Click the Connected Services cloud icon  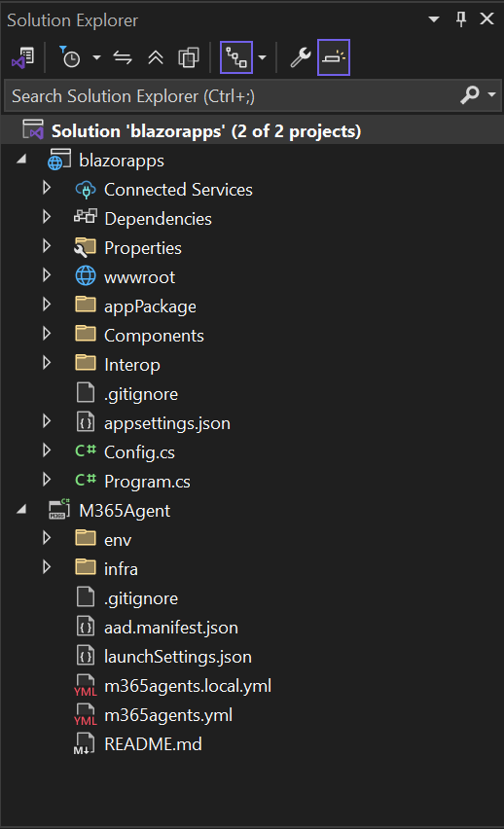pos(86,190)
